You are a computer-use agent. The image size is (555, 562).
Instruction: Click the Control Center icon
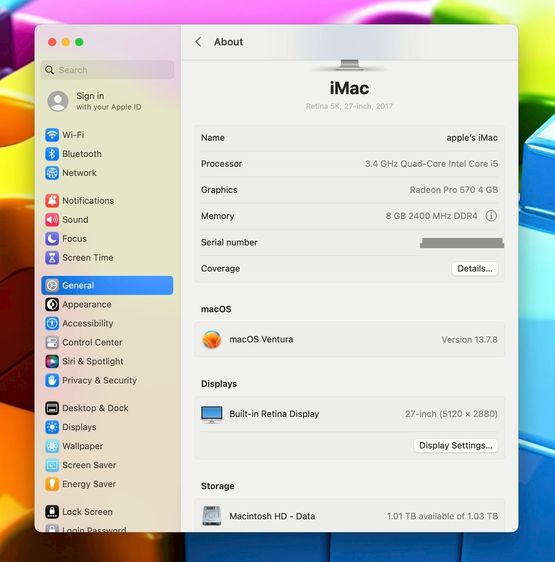52,343
